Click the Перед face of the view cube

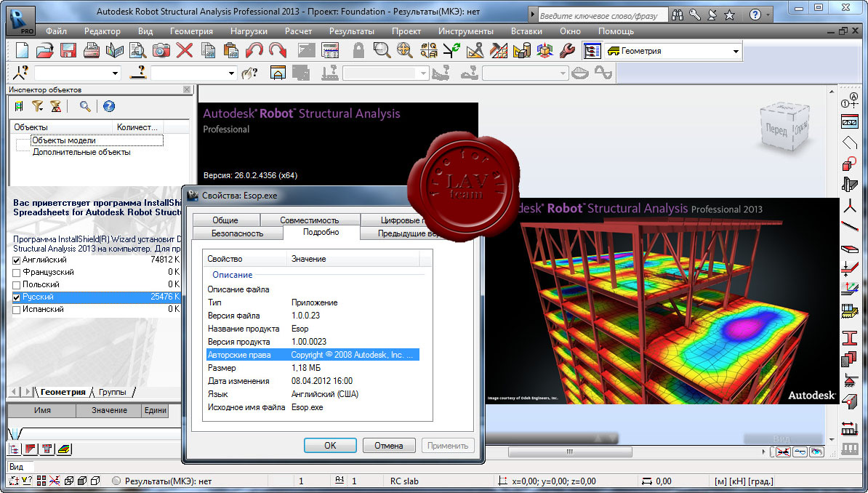pos(776,129)
